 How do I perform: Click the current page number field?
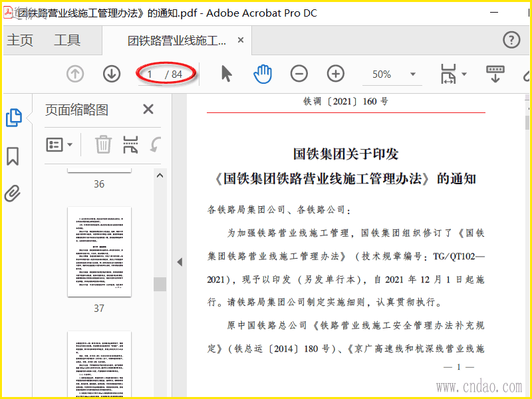click(x=150, y=74)
